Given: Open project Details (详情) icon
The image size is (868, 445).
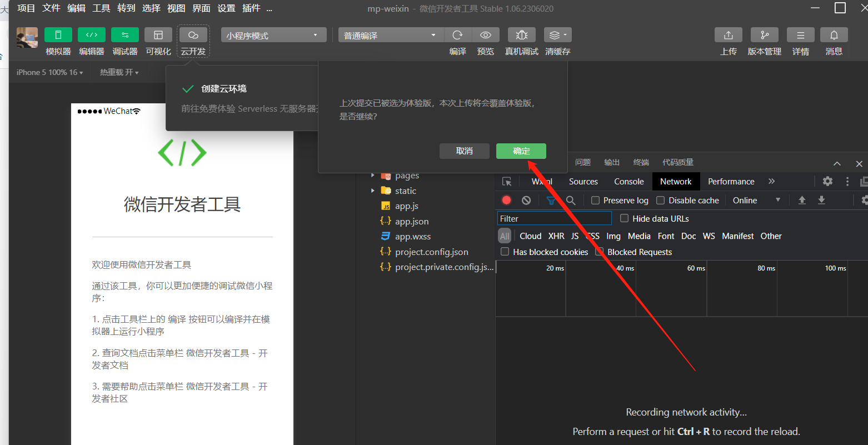Looking at the screenshot, I should 801,35.
